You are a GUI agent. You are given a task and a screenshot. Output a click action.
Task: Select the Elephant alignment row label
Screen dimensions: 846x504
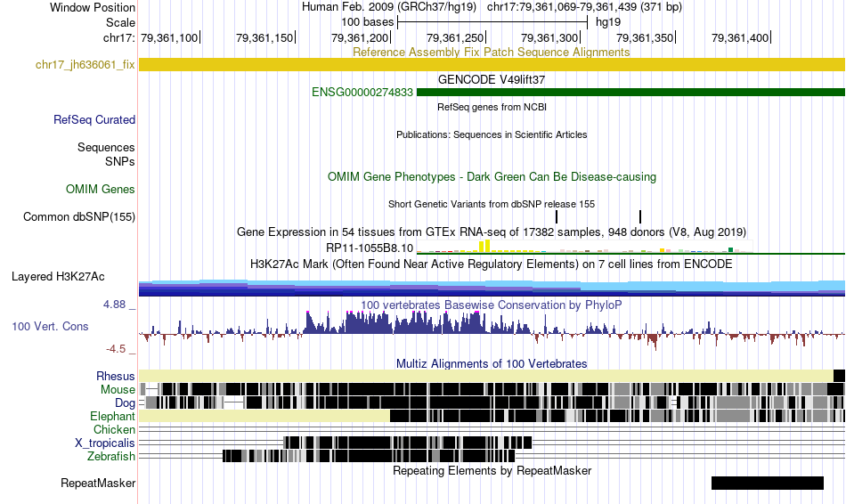(113, 416)
